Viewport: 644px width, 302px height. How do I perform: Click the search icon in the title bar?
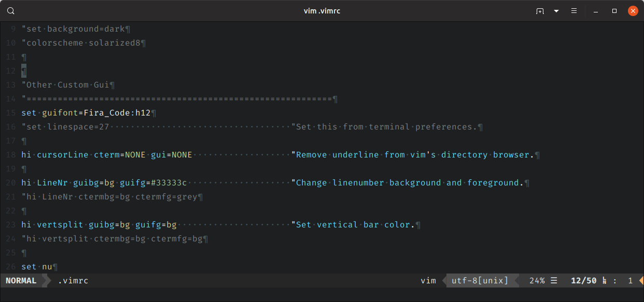pos(11,11)
